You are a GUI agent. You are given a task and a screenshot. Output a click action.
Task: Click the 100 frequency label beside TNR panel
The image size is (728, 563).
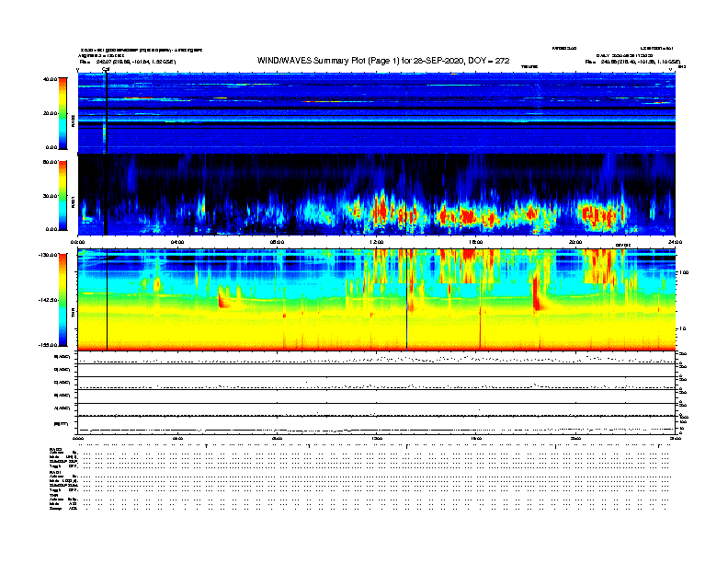coord(683,272)
